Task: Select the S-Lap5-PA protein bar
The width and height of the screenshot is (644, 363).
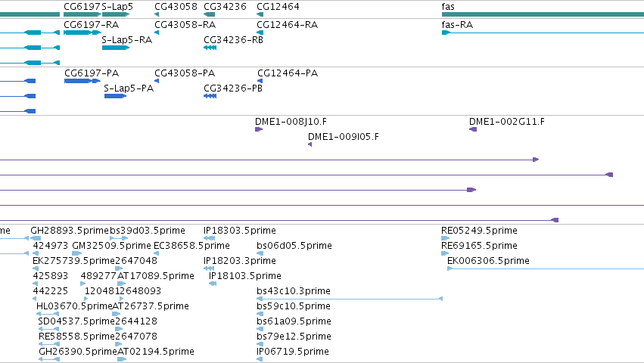Action: pos(115,96)
